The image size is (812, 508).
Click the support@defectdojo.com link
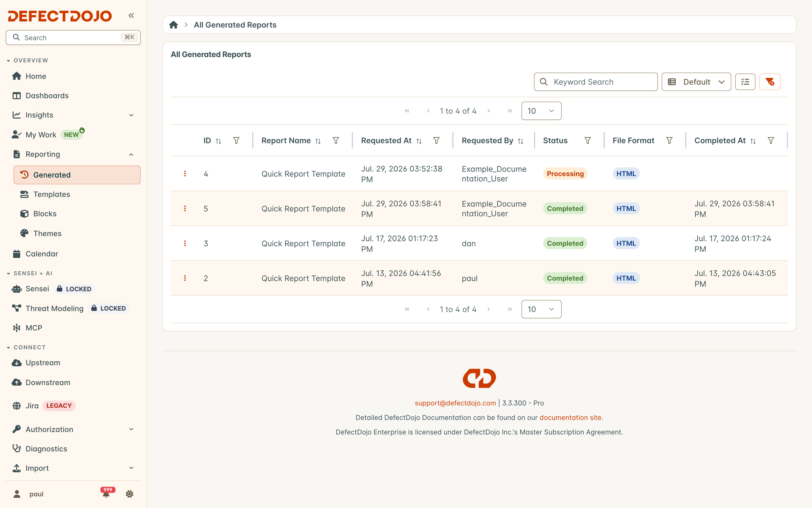[x=455, y=403]
